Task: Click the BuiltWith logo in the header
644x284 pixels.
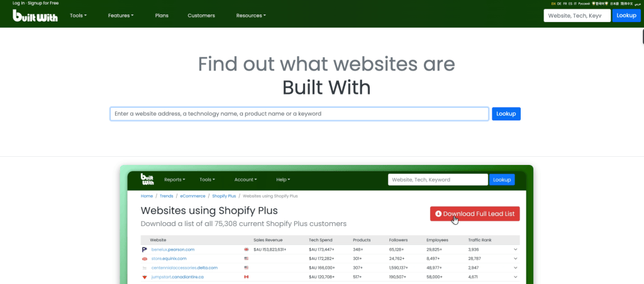Action: pos(35,16)
